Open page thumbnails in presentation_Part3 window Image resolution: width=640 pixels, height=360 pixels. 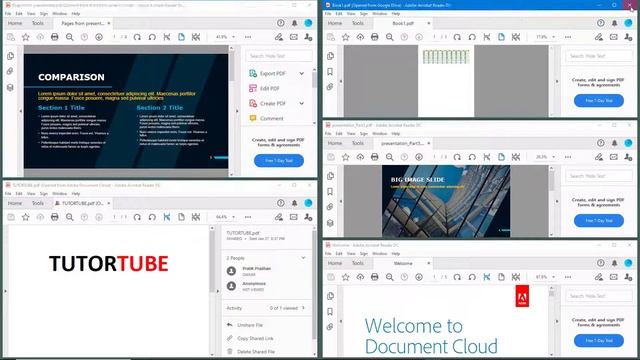click(330, 176)
